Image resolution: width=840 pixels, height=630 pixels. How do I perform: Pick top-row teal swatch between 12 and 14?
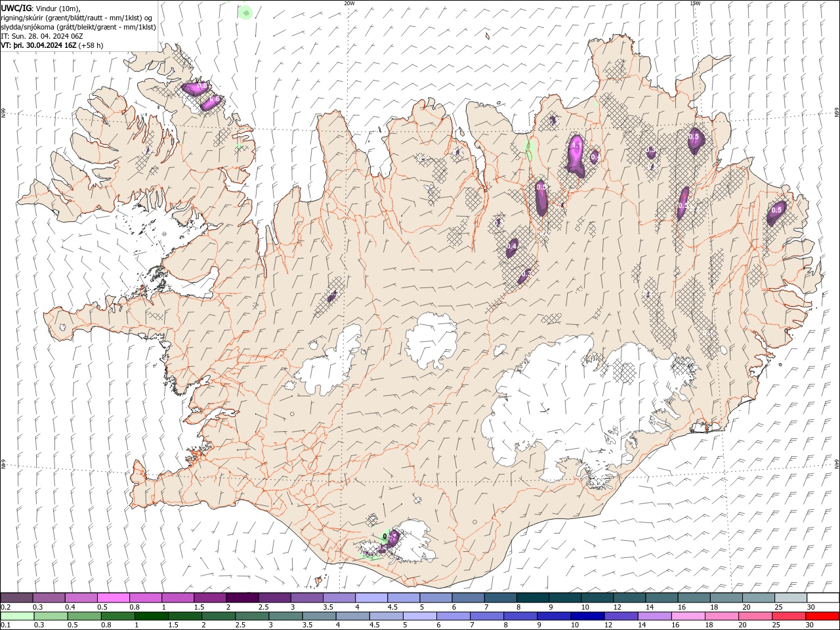pyautogui.click(x=629, y=597)
